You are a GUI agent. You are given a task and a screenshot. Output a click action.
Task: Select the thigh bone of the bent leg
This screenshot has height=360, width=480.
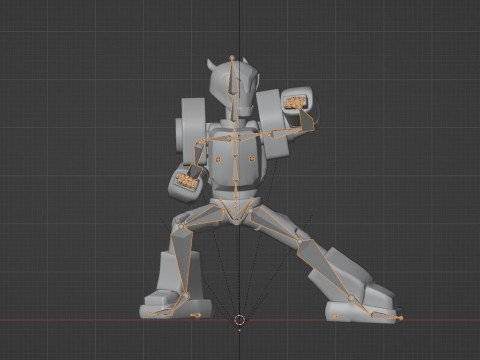point(203,216)
